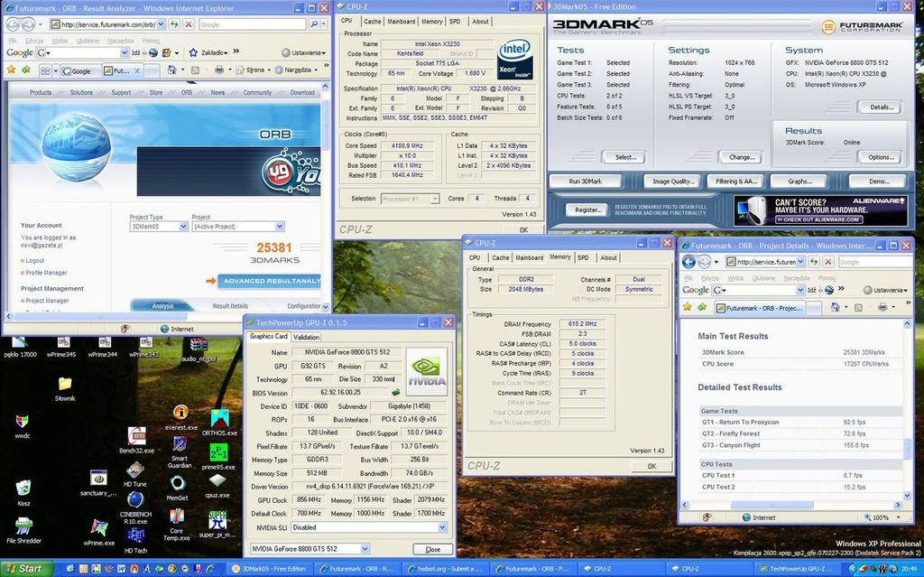The width and height of the screenshot is (924, 577).
Task: Switch to TechPowerUp GPU-Z taskbar button
Action: (798, 569)
